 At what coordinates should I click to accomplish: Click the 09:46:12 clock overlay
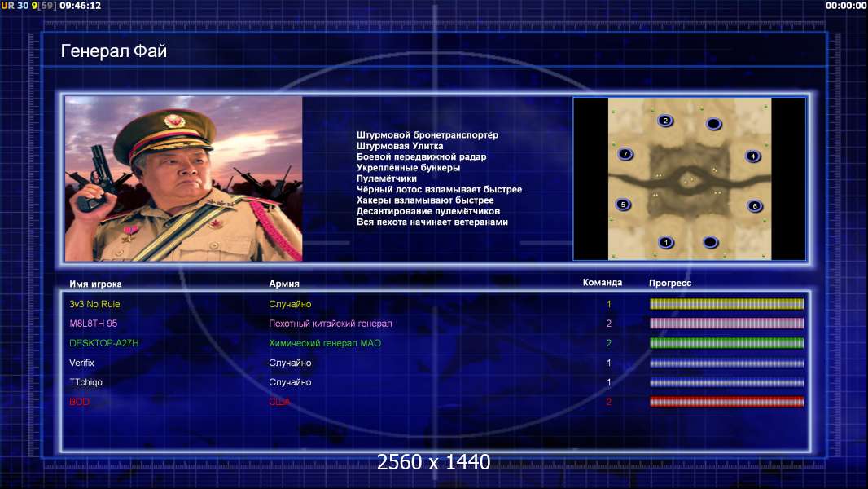81,6
